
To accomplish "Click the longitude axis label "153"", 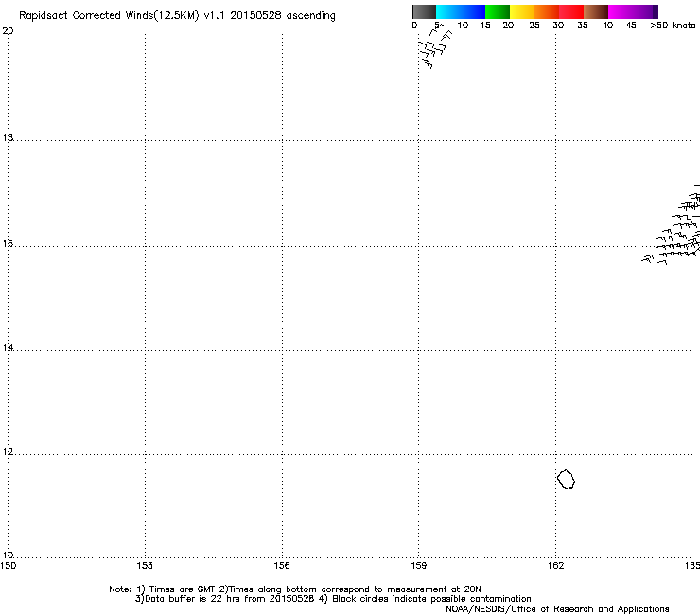I will click(145, 566).
